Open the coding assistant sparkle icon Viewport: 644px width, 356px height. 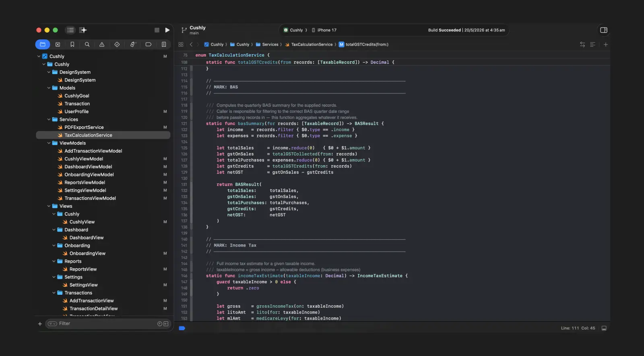point(83,30)
